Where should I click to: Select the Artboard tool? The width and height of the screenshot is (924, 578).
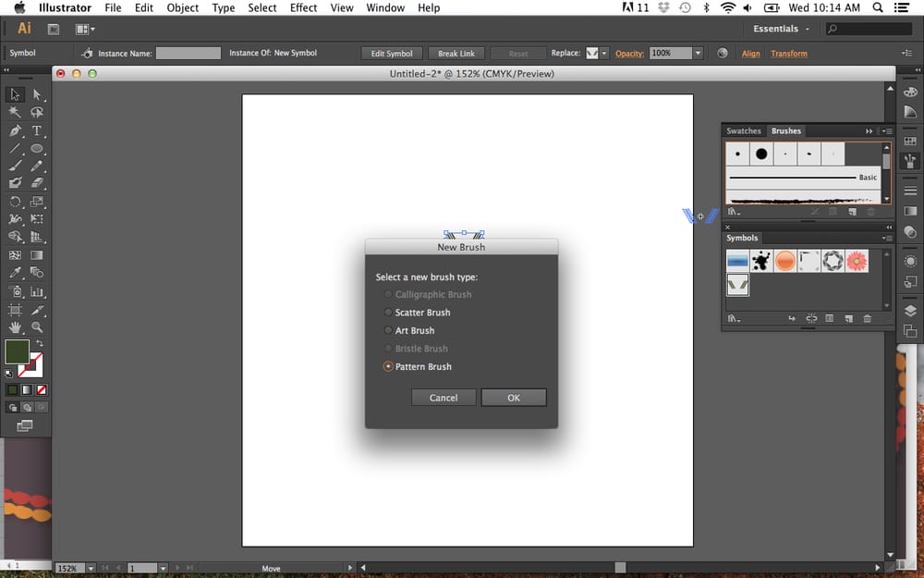15,310
